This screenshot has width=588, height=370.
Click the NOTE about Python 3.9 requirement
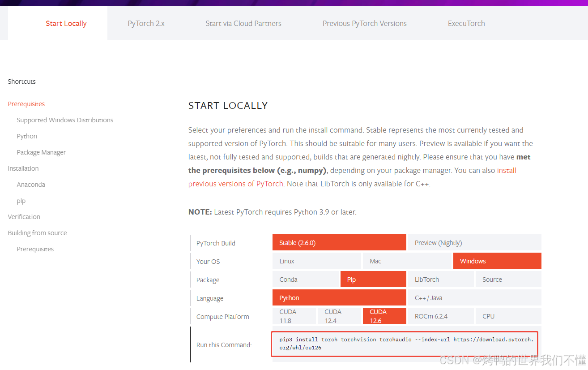point(273,212)
